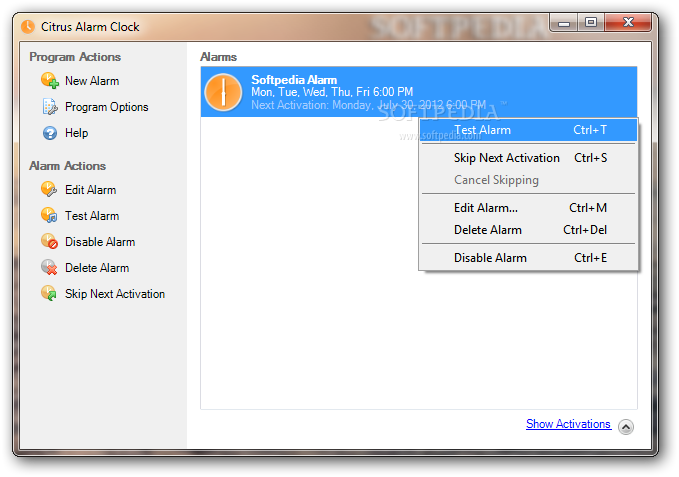This screenshot has height=477, width=679.
Task: Expand activations with the round chevron button
Action: click(626, 427)
